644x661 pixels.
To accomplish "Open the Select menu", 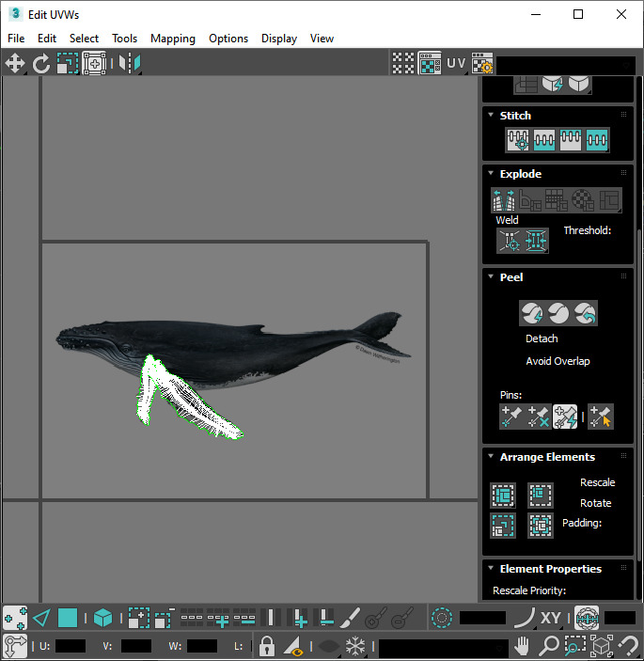I will click(x=84, y=39).
